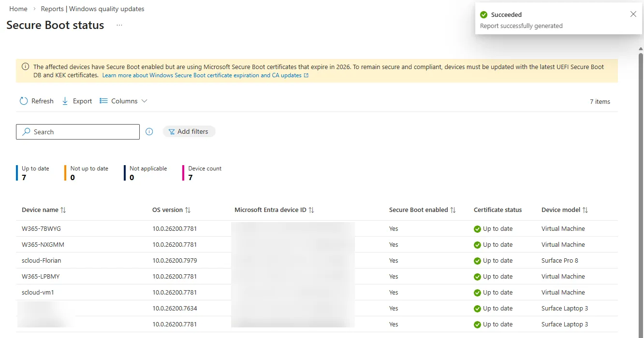Click the Refresh button
This screenshot has height=338, width=644.
pyautogui.click(x=36, y=101)
